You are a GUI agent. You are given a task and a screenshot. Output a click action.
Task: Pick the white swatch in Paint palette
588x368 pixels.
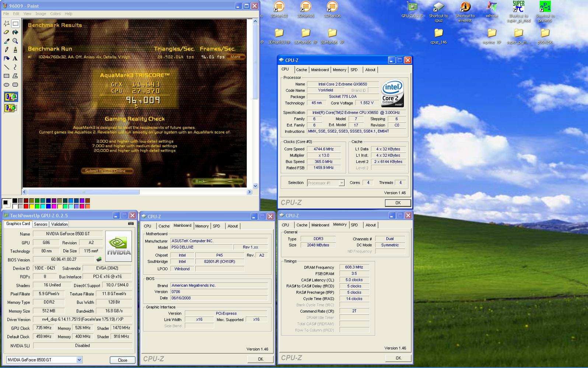point(14,206)
